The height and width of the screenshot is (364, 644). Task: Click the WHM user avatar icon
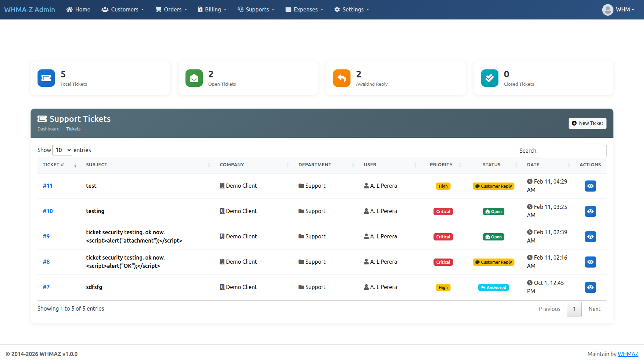click(x=608, y=10)
